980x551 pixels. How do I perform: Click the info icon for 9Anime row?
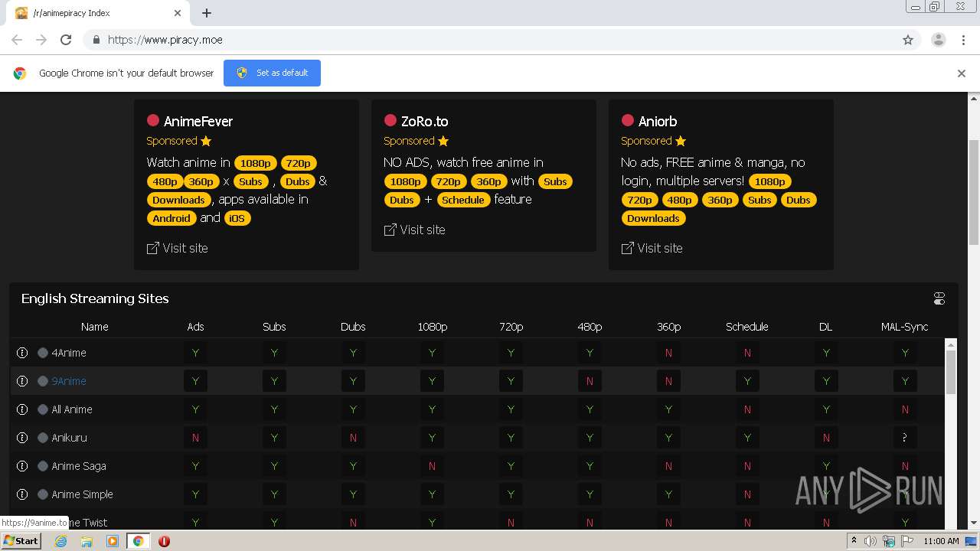(22, 381)
